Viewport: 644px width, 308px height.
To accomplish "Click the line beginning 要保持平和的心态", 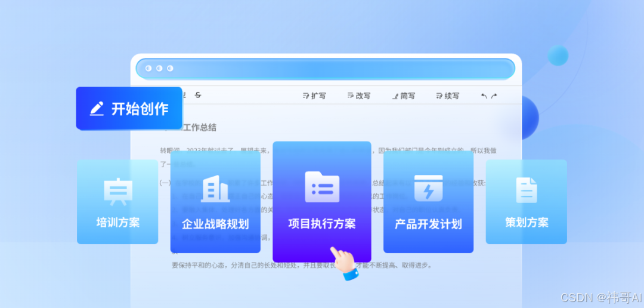I will (302, 265).
